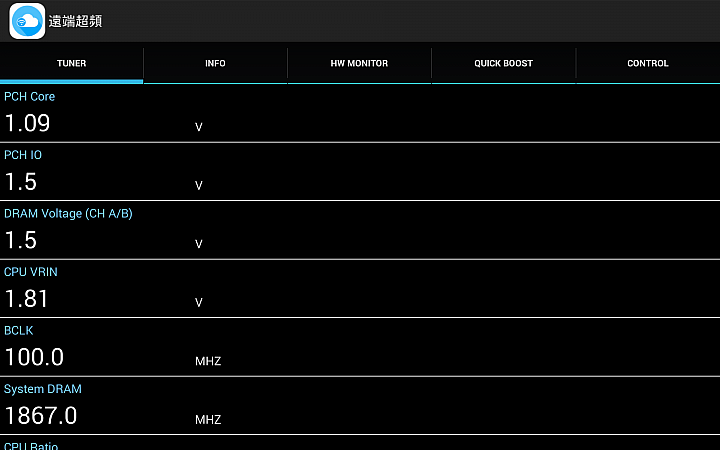Tap the cloud app icon
Image resolution: width=720 pixels, height=450 pixels.
click(x=27, y=21)
